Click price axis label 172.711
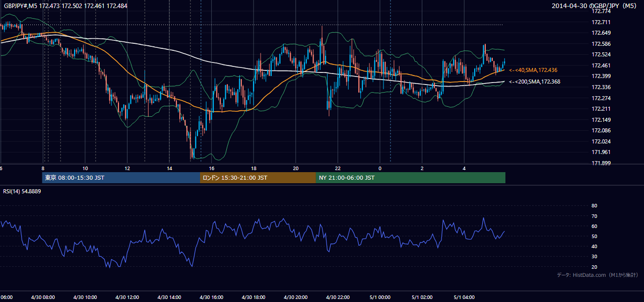Image resolution: width=644 pixels, height=302 pixels. (601, 22)
